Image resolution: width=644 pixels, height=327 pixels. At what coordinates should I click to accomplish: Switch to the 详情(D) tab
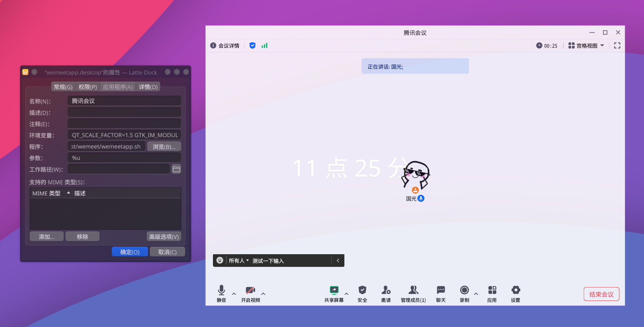[148, 87]
